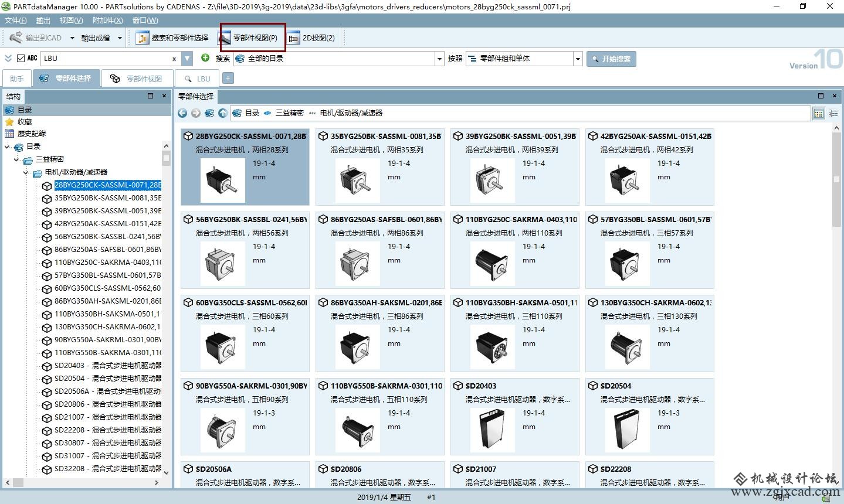The image size is (844, 504).
Task: Click structure tree horizontal scrollbar right arrow
Action: 156,483
